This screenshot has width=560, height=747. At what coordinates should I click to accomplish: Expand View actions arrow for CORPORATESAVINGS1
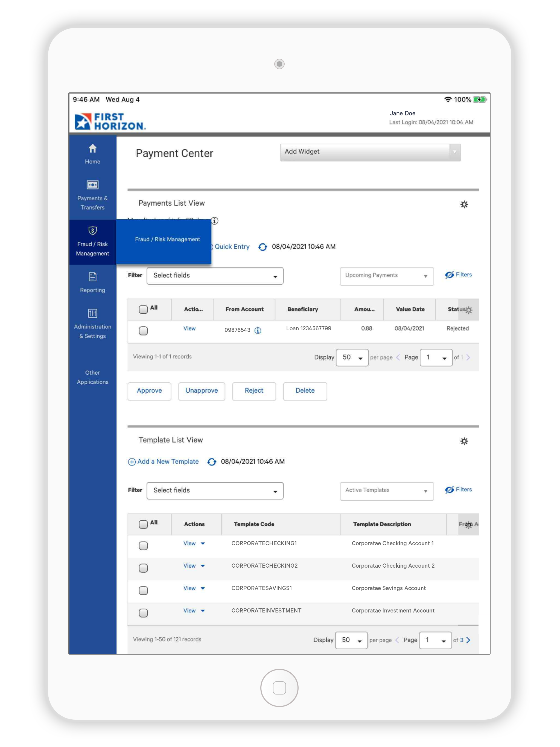pos(203,588)
